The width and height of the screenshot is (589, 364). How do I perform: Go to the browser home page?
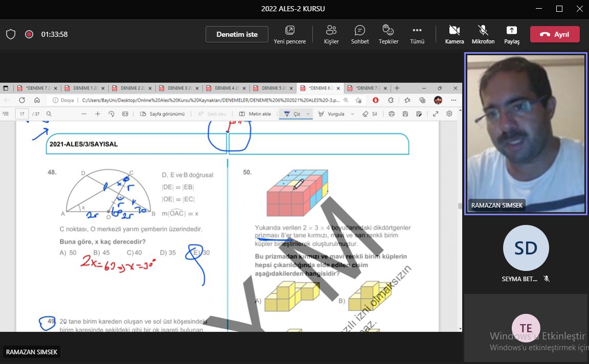37,100
